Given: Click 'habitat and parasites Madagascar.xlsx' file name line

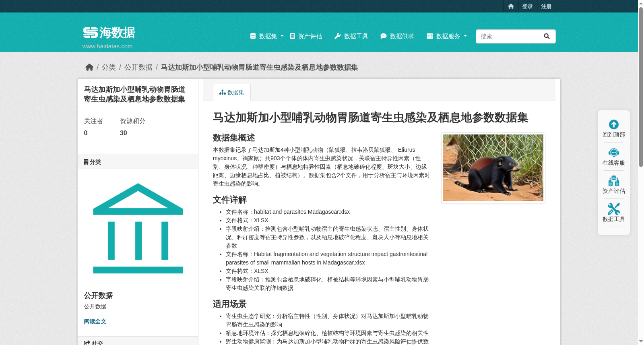Looking at the screenshot, I should (x=288, y=212).
